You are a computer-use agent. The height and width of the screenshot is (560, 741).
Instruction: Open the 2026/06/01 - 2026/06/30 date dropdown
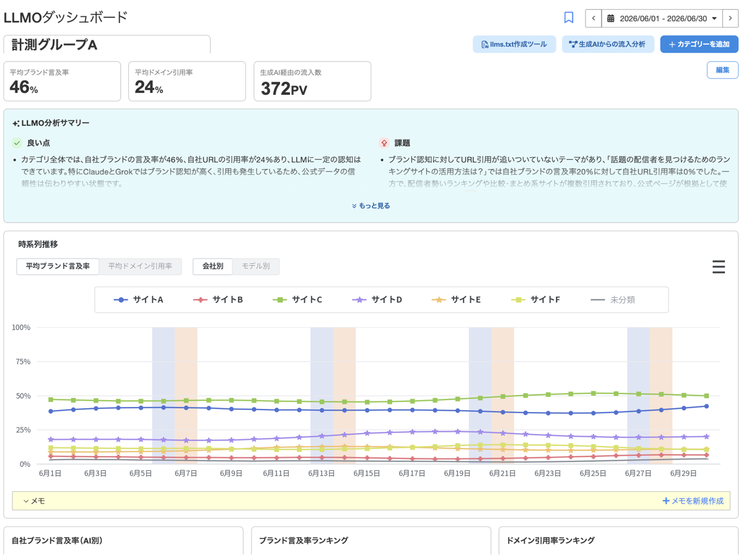pos(662,19)
